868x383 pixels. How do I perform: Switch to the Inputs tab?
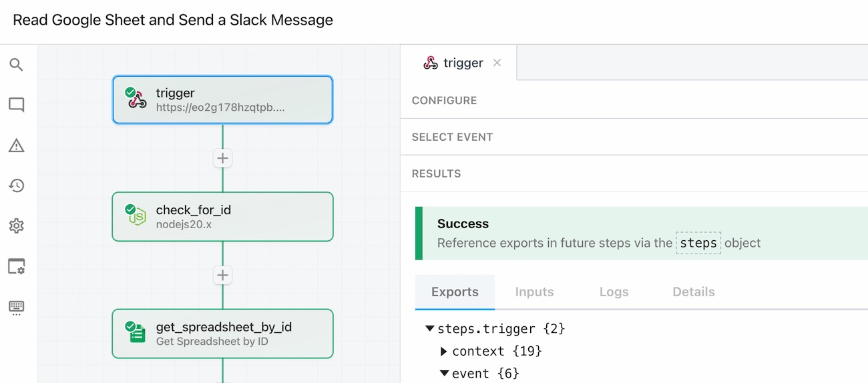click(534, 292)
